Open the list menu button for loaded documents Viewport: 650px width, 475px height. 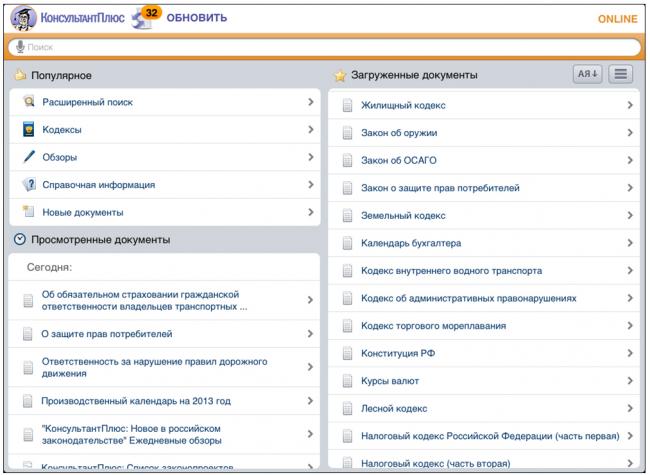click(x=621, y=74)
